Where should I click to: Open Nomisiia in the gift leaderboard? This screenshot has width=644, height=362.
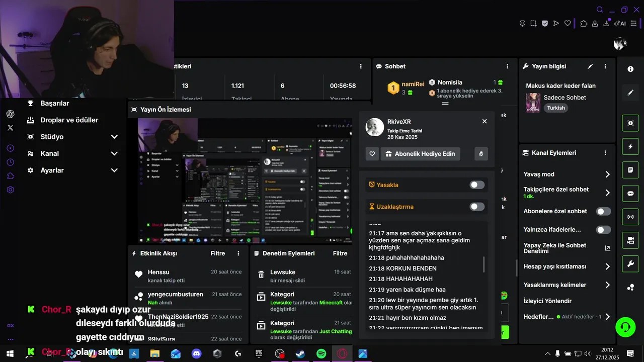tap(450, 82)
